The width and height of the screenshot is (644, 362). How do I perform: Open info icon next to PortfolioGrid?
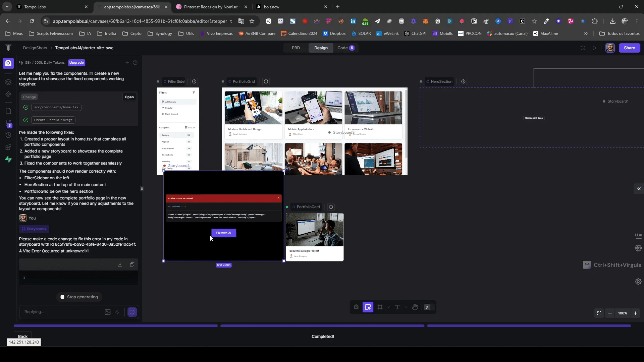pyautogui.click(x=266, y=81)
